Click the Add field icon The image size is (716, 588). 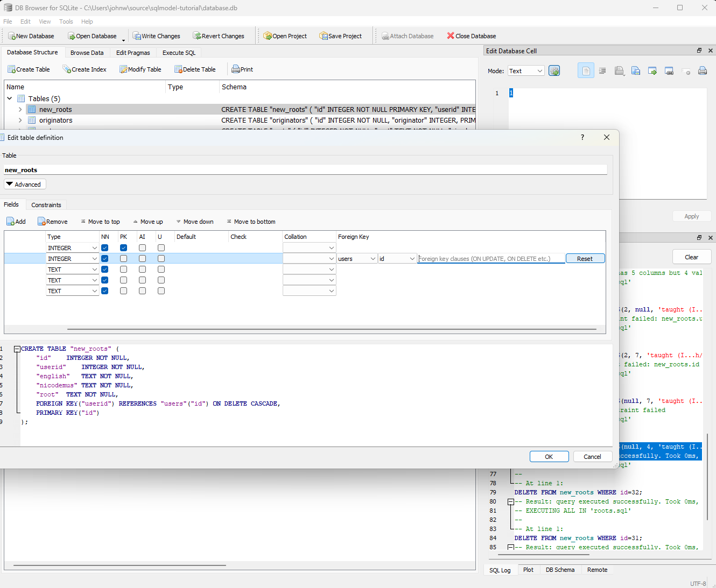11,222
